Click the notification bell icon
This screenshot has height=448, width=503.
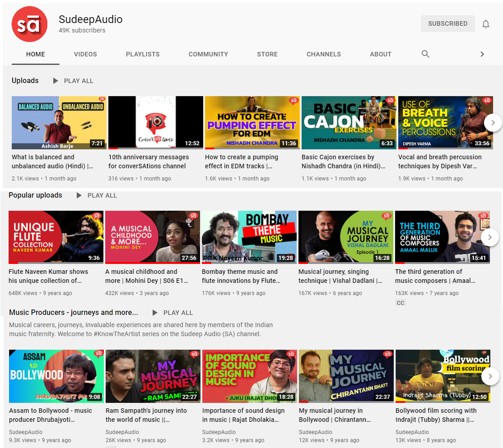[x=486, y=24]
